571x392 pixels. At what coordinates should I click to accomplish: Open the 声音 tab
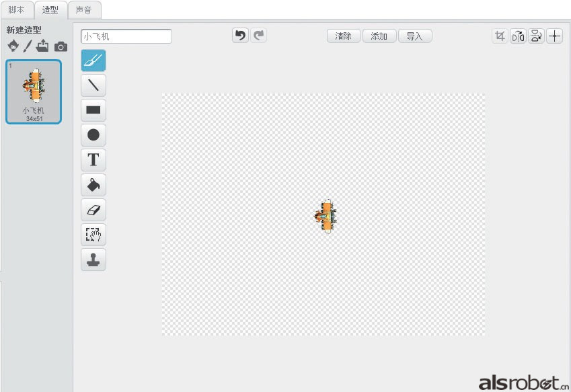pyautogui.click(x=84, y=10)
